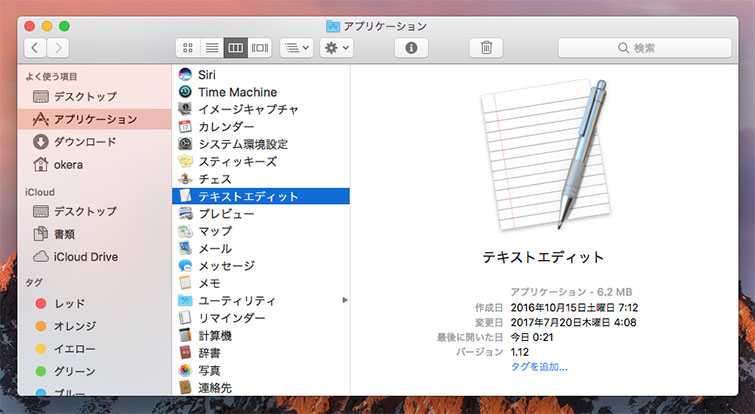Select アプリケーション in the sidebar
The image size is (755, 414).
pos(94,119)
